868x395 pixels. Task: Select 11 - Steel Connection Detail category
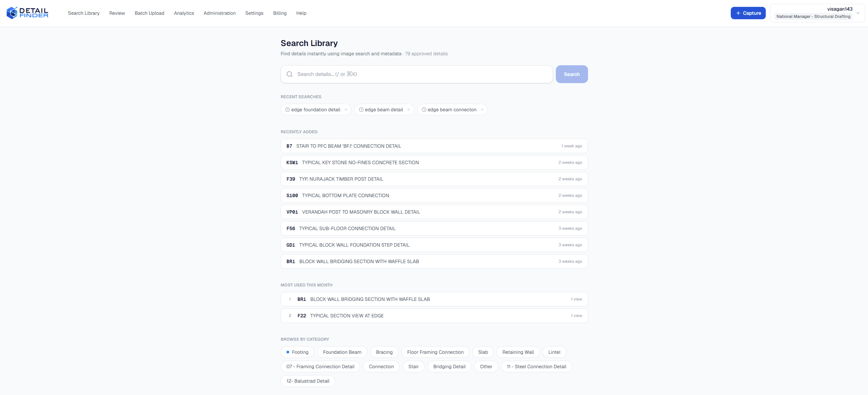click(536, 366)
